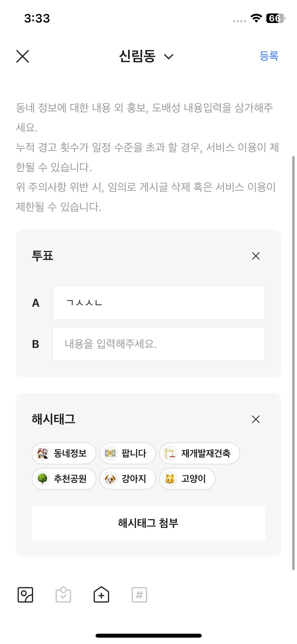This screenshot has height=644, width=297.
Task: Choose the 재개발재건축 hashtag
Action: [200, 453]
